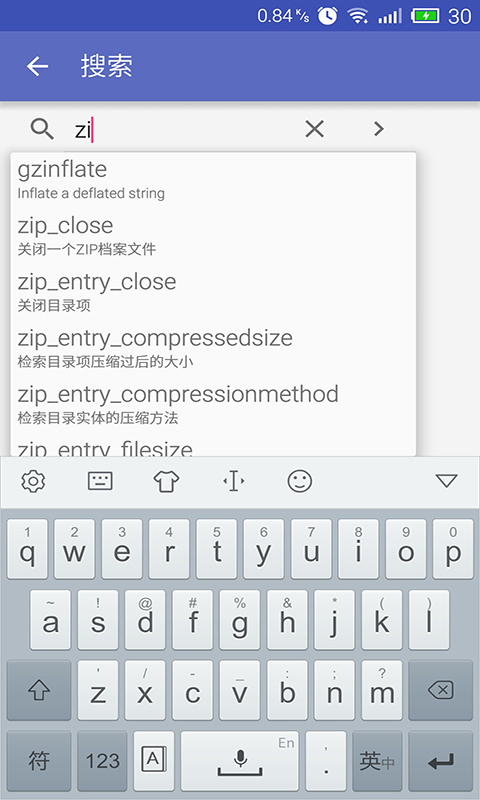Select gzinflate suggestion
Viewport: 480px width, 800px height.
click(213, 180)
